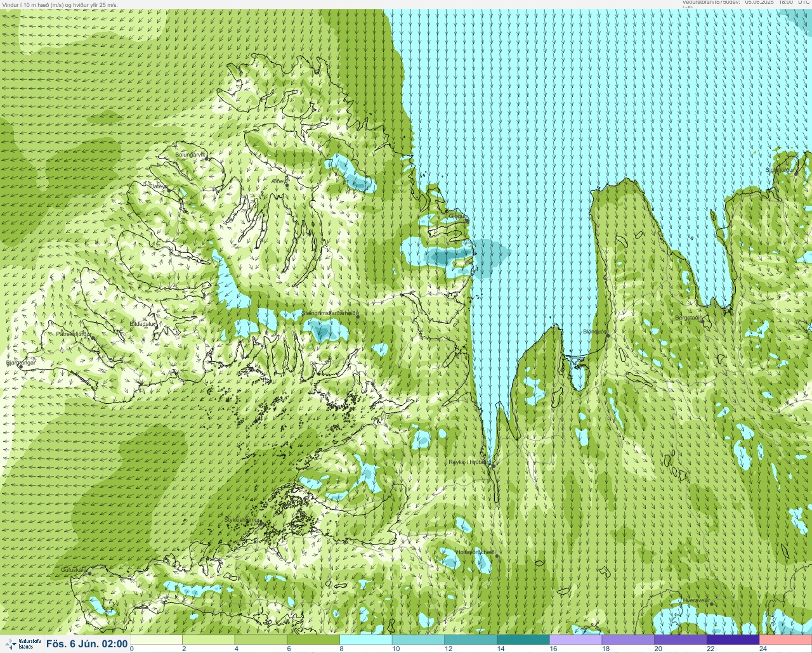Click the 2–4 m/s legend swatch
The image size is (812, 653).
pyautogui.click(x=209, y=640)
